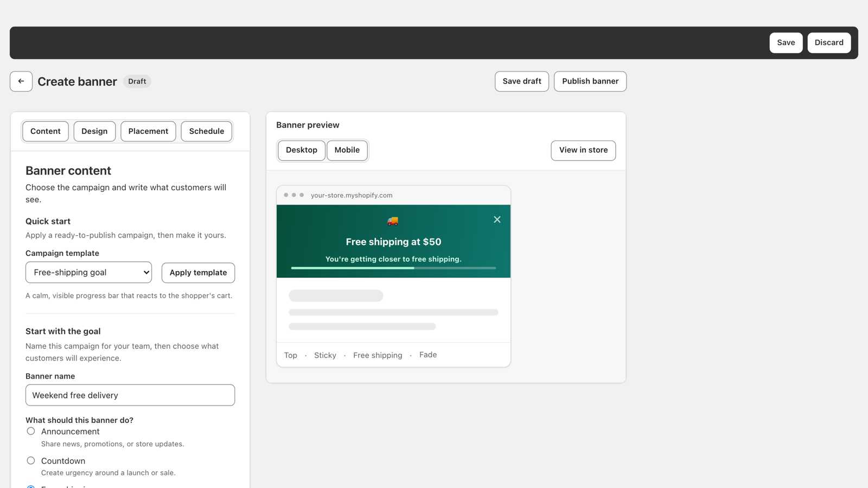Click the 'Fade' label below the preview
The width and height of the screenshot is (868, 488).
pyautogui.click(x=428, y=355)
